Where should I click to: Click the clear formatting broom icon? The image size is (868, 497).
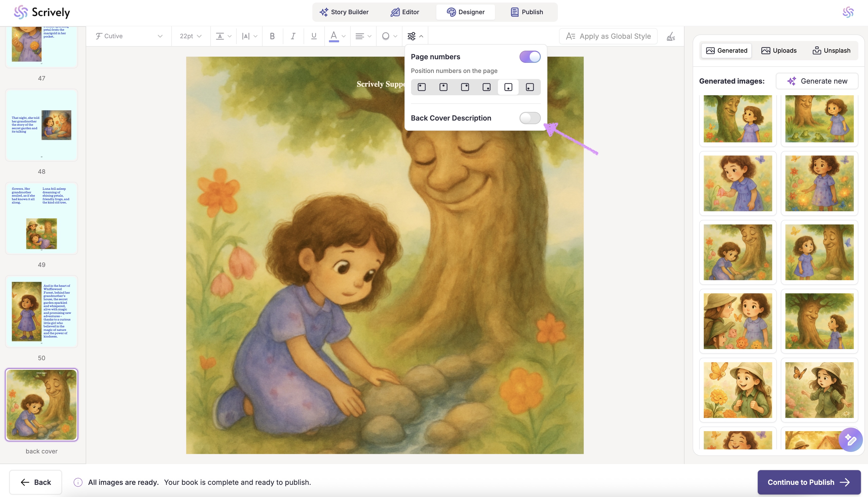click(671, 36)
